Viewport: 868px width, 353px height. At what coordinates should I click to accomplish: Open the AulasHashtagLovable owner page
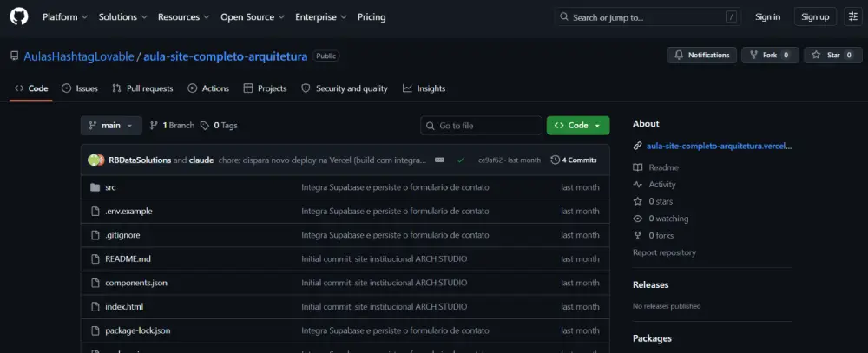79,56
